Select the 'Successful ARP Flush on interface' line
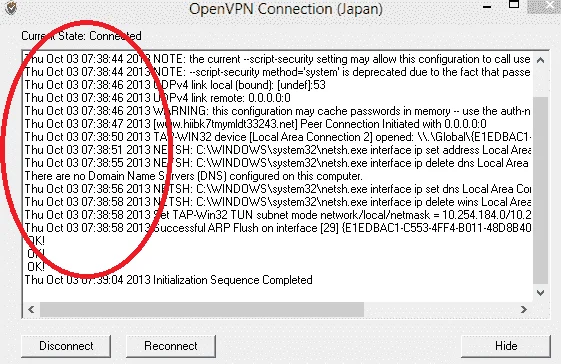This screenshot has width=561, height=364. point(278,228)
